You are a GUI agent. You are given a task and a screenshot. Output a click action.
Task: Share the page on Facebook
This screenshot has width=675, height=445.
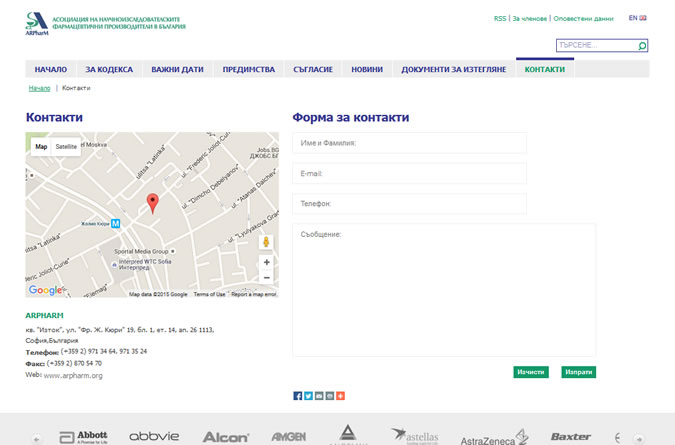[297, 396]
